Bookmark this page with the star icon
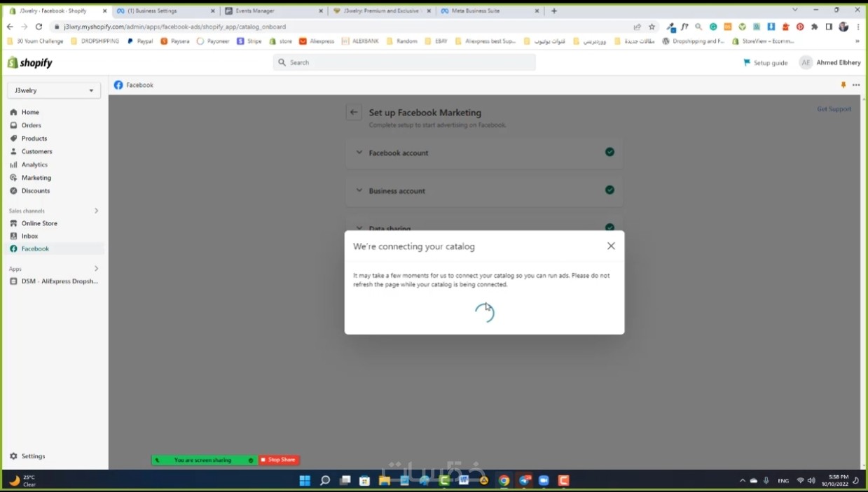This screenshot has height=492, width=868. [652, 27]
